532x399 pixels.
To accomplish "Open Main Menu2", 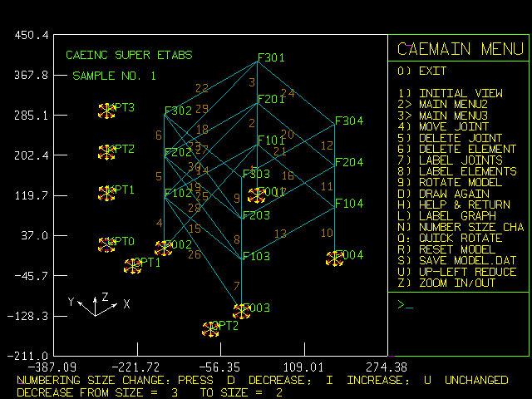I will click(454, 105).
